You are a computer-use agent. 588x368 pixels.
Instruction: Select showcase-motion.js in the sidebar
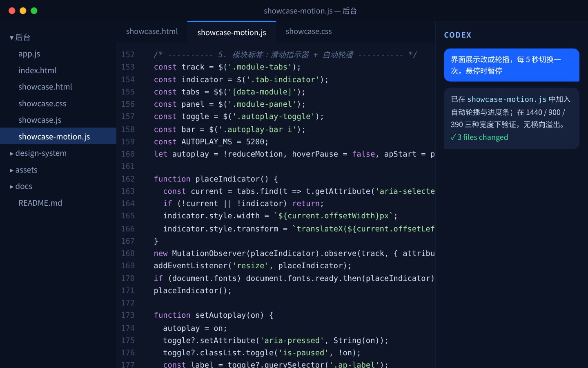[x=58, y=136]
